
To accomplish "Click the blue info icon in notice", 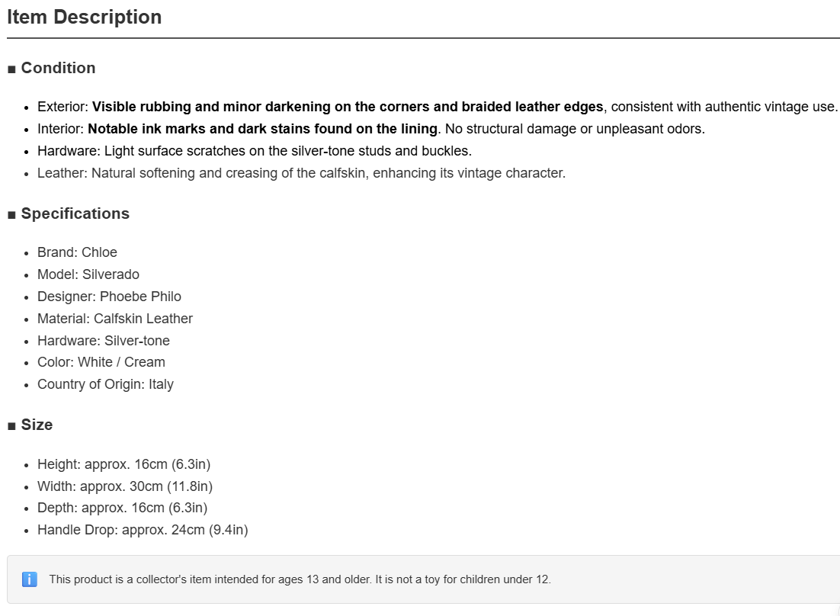I will point(30,579).
